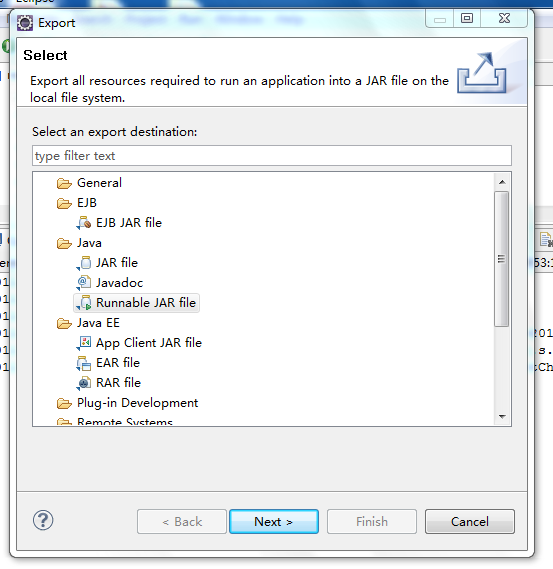
Task: Collapse the Java EE folder
Action: pos(65,323)
